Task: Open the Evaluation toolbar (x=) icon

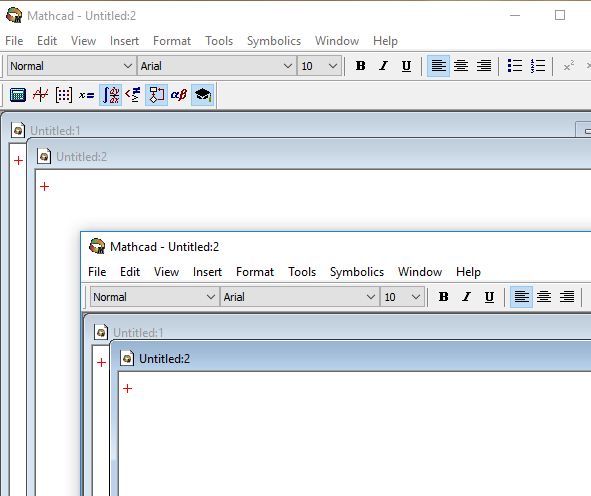Action: (x=87, y=95)
